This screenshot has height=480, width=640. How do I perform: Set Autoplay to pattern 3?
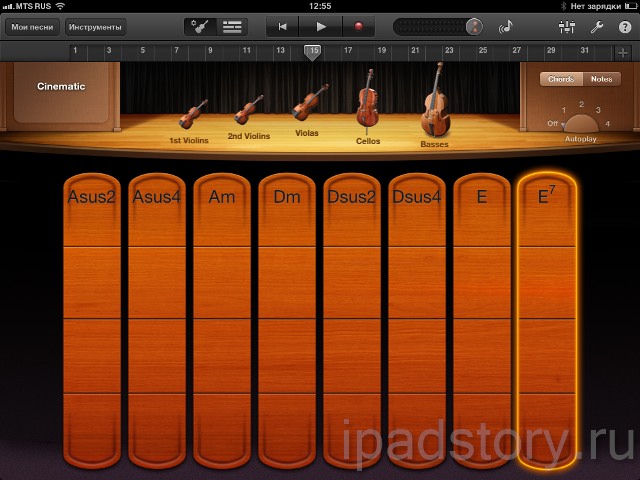pos(598,110)
